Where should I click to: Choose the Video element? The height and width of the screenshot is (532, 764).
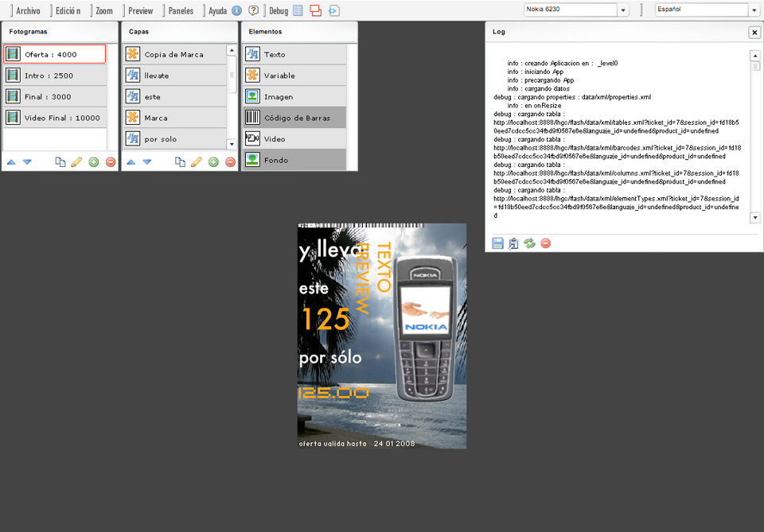click(294, 138)
